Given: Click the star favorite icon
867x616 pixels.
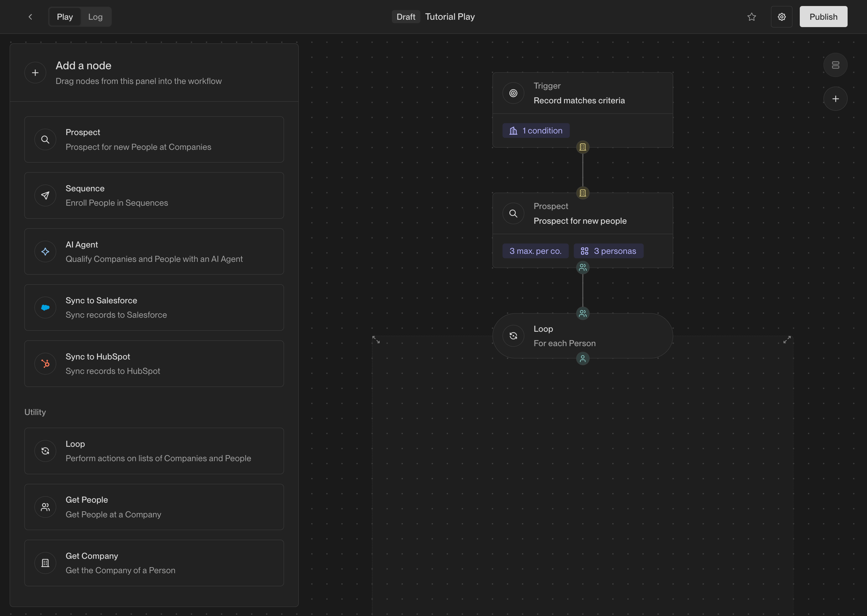Looking at the screenshot, I should tap(751, 17).
